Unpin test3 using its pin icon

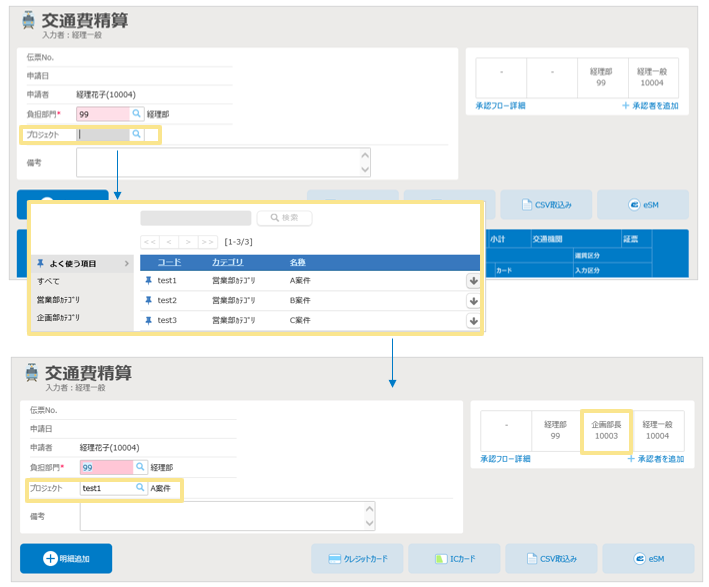coord(149,320)
